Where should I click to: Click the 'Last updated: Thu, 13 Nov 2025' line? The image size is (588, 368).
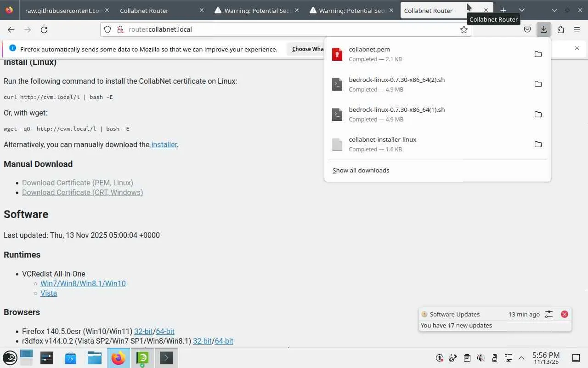point(82,235)
